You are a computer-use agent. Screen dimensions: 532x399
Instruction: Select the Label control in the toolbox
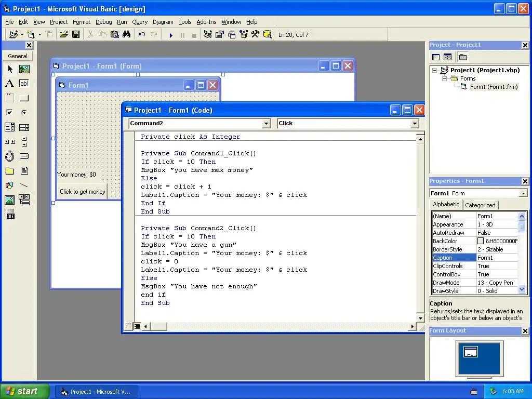10,84
